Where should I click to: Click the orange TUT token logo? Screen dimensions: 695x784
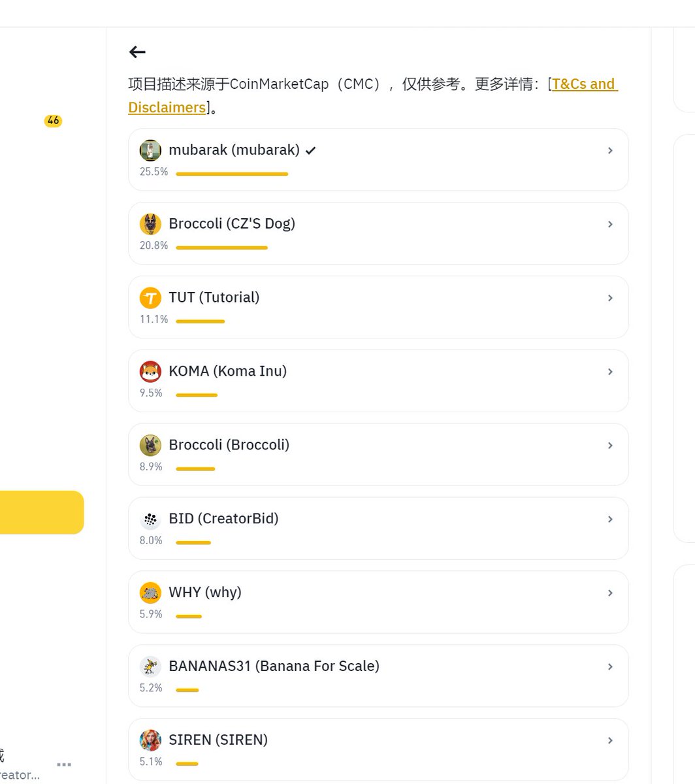coord(150,298)
